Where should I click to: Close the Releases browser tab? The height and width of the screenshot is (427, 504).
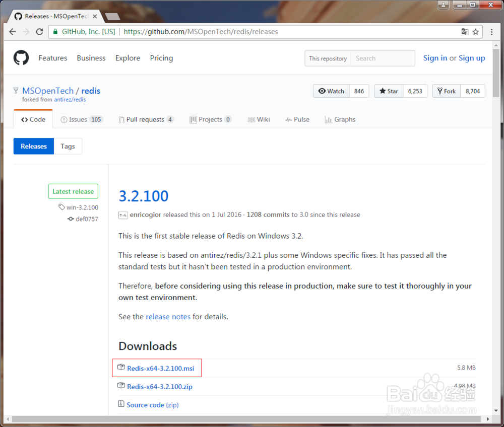95,16
